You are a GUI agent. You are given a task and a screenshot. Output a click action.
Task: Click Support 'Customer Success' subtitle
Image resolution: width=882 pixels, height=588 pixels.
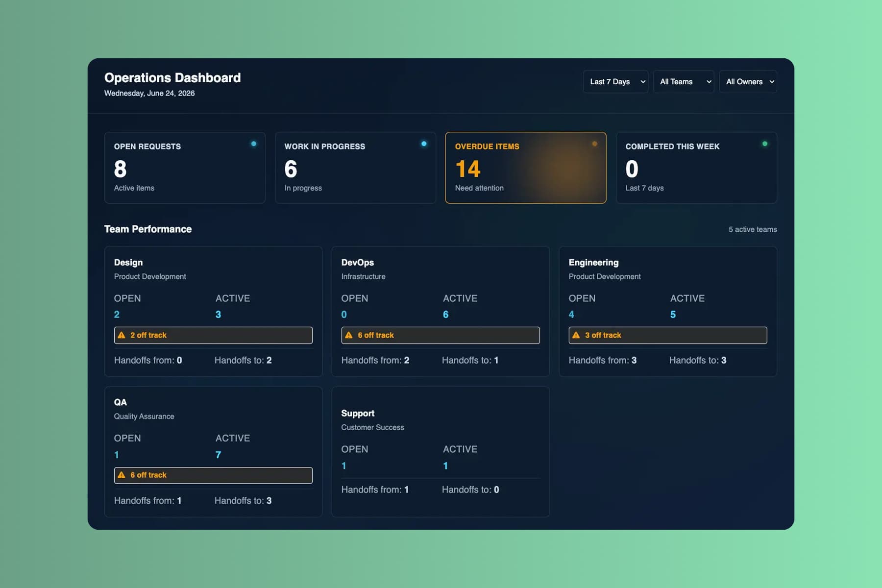373,427
